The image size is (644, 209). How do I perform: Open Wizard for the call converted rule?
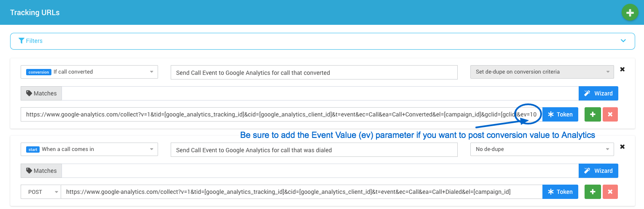pyautogui.click(x=598, y=93)
